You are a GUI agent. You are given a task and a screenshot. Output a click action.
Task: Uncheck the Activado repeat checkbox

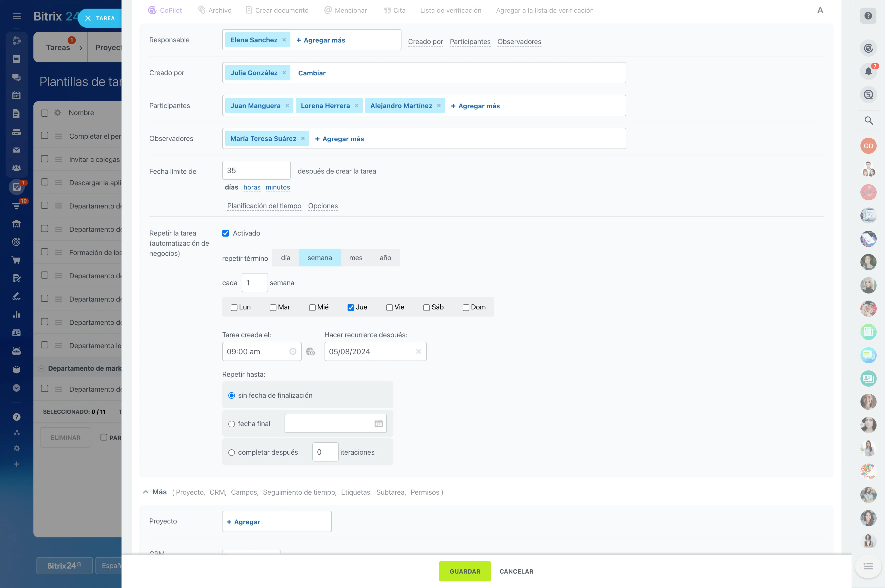tap(226, 233)
